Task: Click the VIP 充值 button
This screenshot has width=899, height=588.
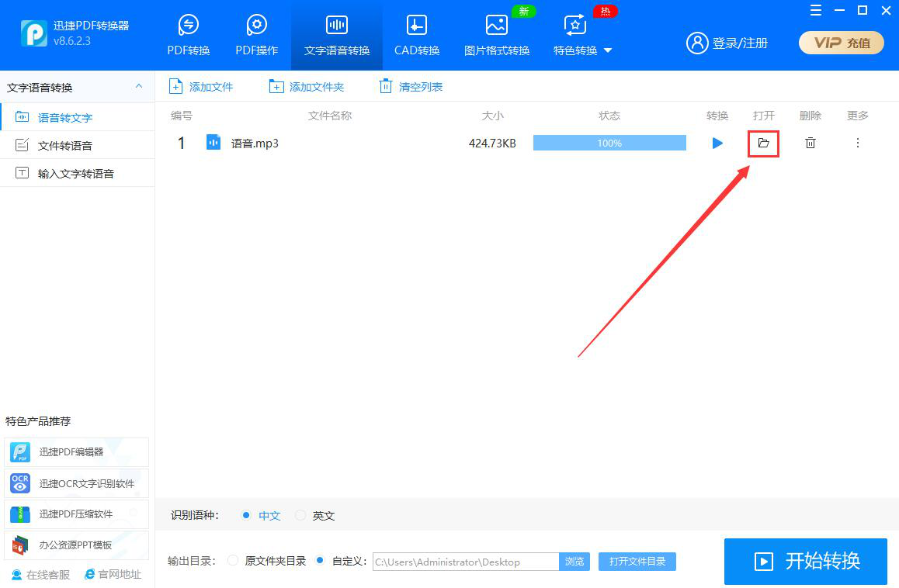Action: coord(841,43)
